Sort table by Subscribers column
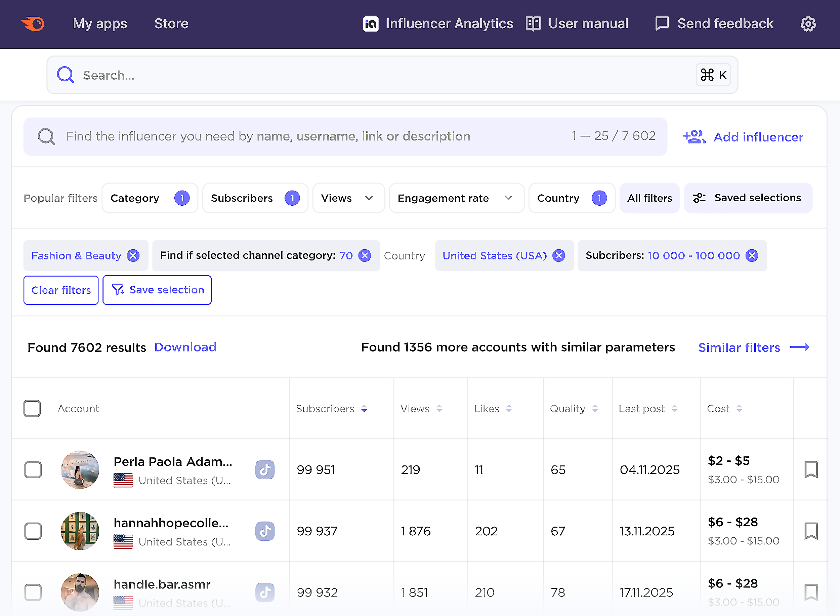Screen dimensions: 840x616 click(364, 409)
